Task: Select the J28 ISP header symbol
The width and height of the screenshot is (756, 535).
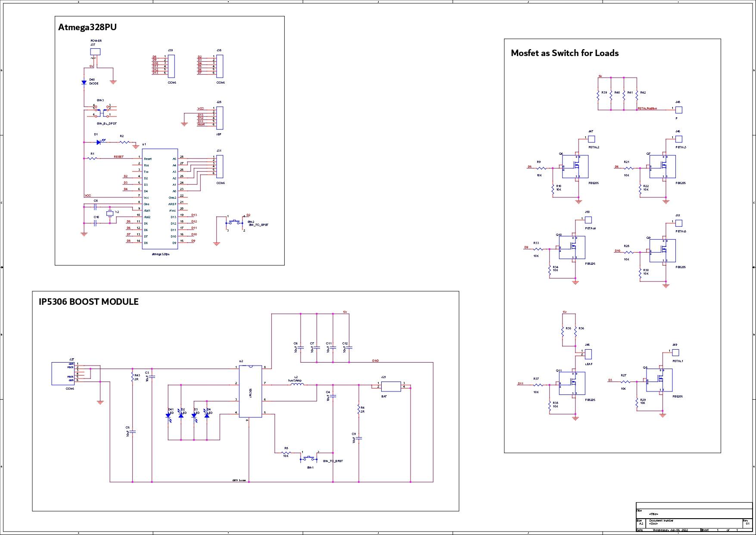Action: 220,118
